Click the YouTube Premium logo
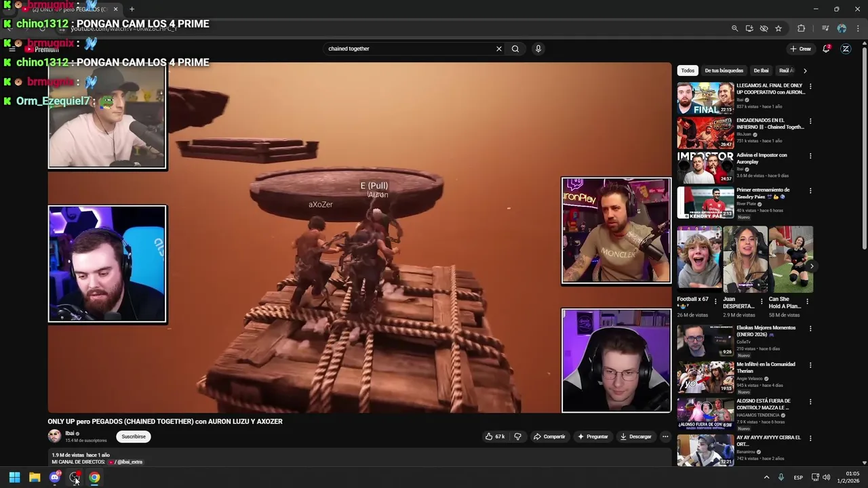Viewport: 868px width, 488px height. coord(42,49)
